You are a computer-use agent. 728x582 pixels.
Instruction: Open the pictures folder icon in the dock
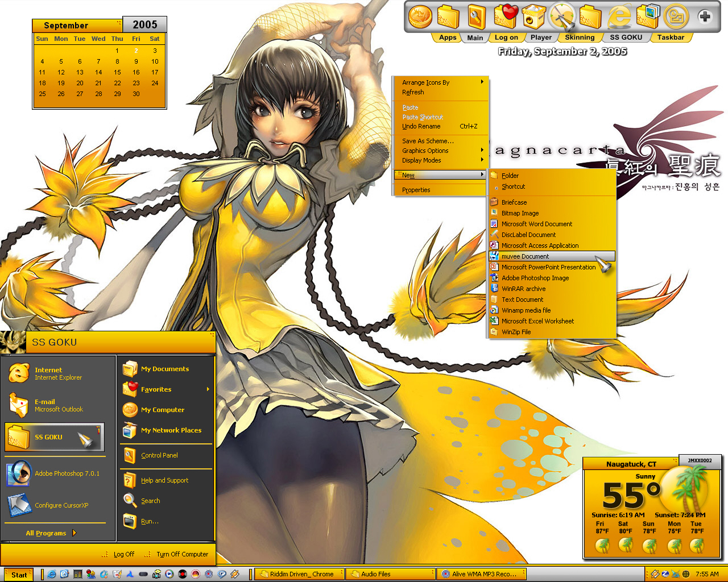(x=647, y=16)
